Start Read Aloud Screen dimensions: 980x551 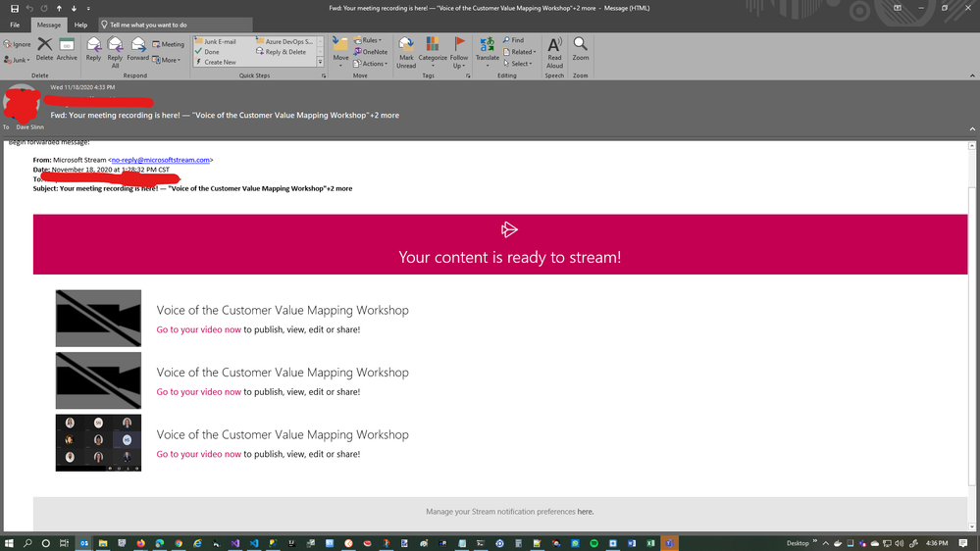tap(554, 53)
